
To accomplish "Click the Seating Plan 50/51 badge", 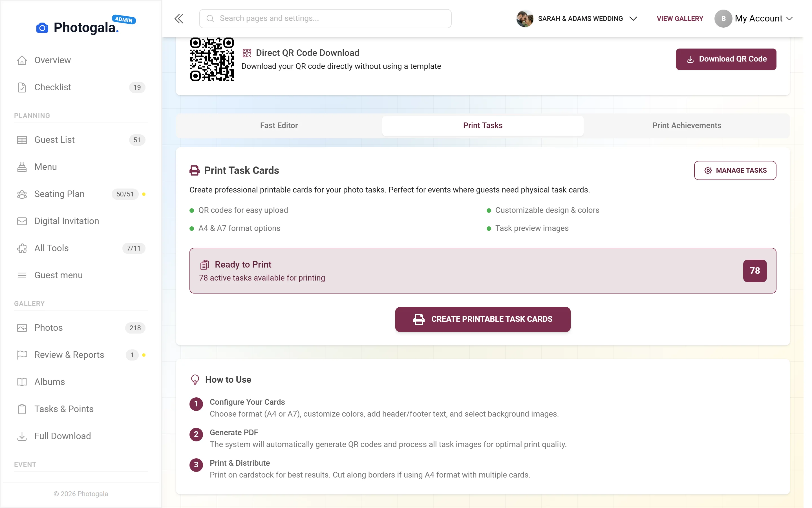I will tap(125, 194).
